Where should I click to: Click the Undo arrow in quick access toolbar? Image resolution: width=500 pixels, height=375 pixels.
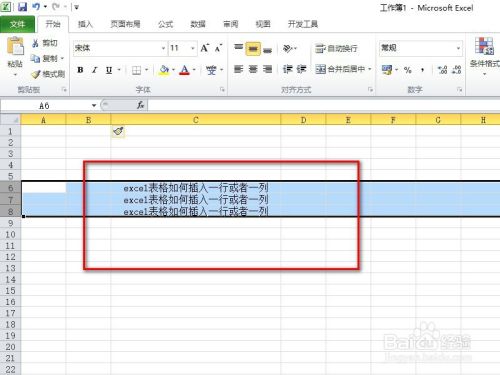pos(36,7)
